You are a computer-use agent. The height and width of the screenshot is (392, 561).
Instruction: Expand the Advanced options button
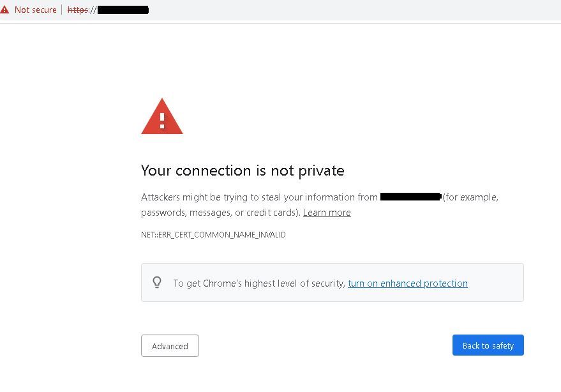170,346
